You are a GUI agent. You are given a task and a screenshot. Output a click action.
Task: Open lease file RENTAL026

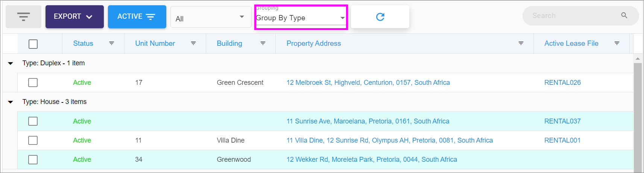pos(562,83)
